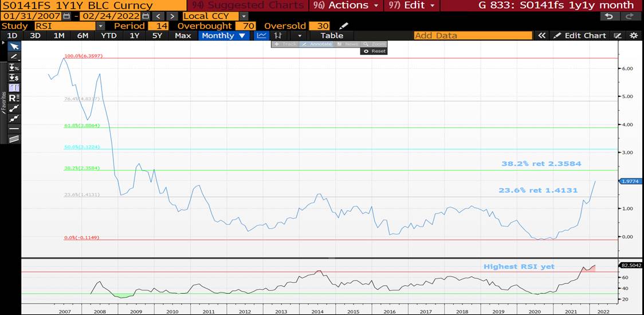Image resolution: width=644 pixels, height=315 pixels.
Task: Pick the lower regression line with nodes tool
Action: pos(14,118)
